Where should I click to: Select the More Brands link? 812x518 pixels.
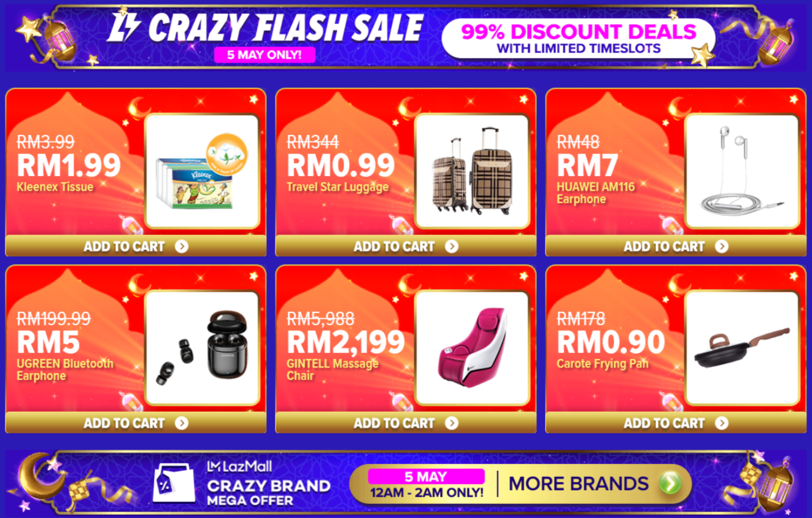pyautogui.click(x=578, y=484)
